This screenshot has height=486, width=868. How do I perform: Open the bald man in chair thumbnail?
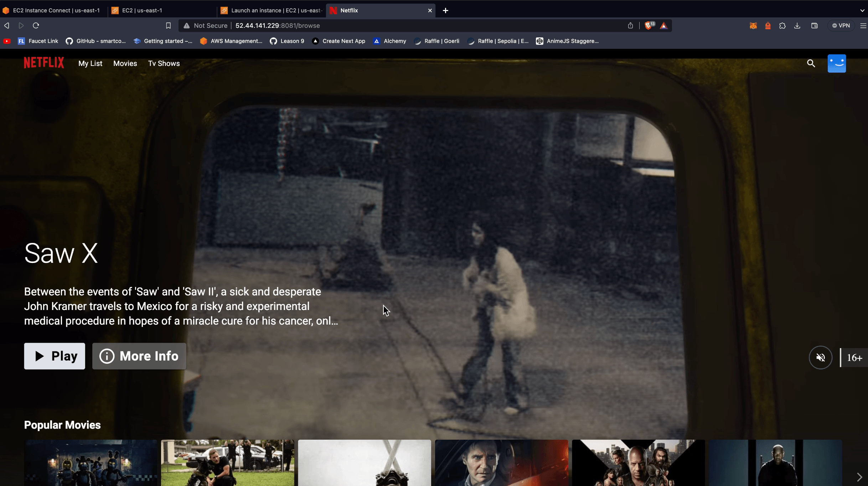tap(775, 463)
